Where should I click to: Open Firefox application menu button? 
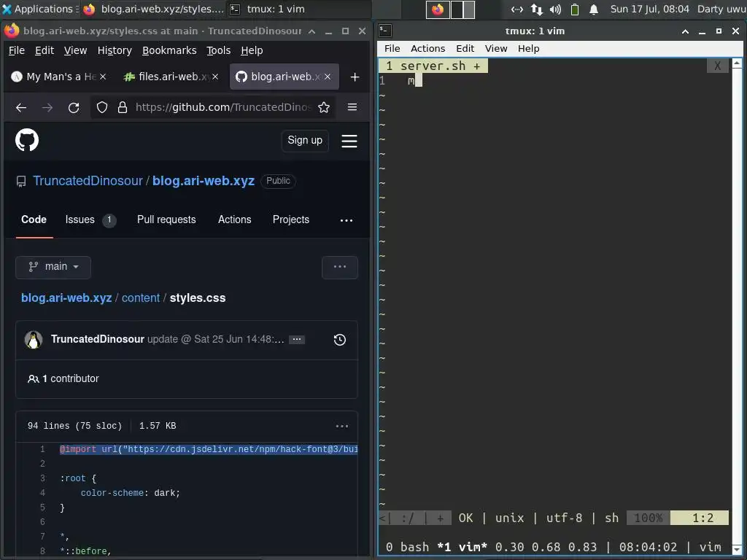pos(352,107)
